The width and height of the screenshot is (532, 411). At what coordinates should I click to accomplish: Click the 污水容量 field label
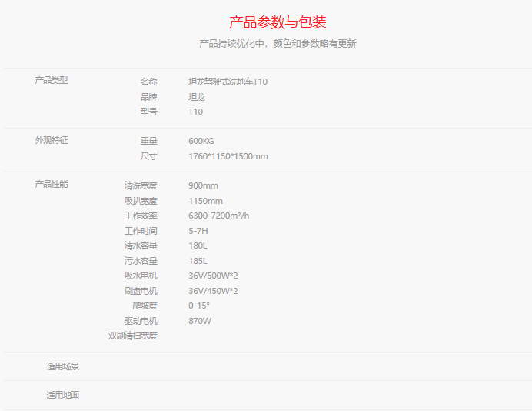141,261
